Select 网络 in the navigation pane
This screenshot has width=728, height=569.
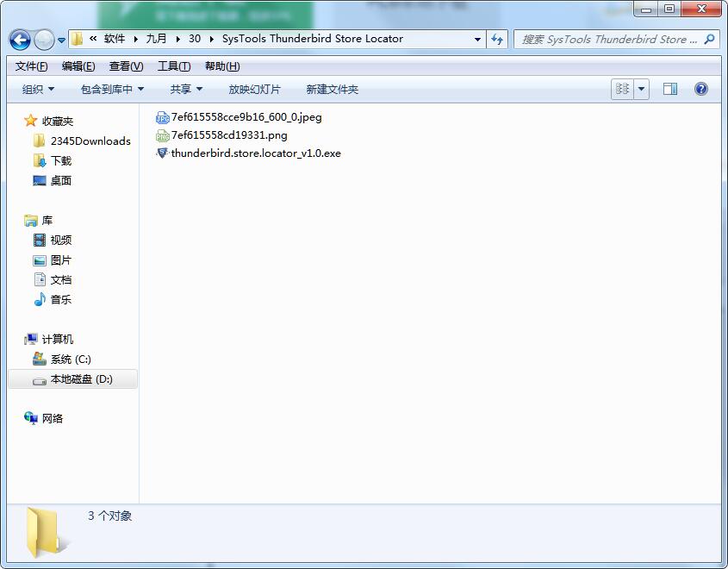(53, 418)
